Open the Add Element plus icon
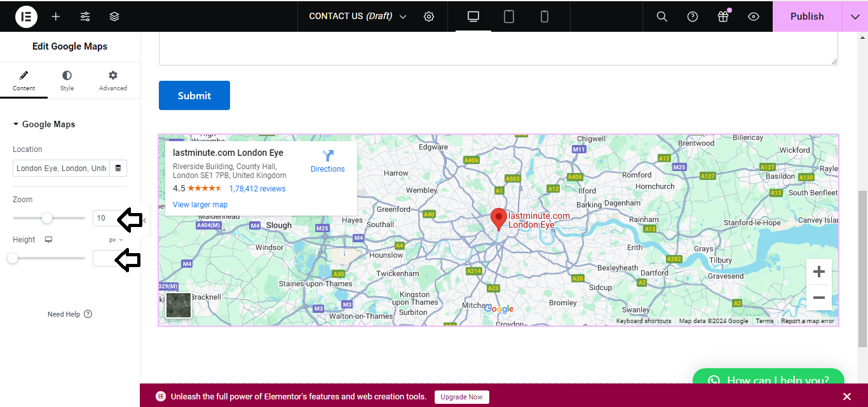 [56, 17]
